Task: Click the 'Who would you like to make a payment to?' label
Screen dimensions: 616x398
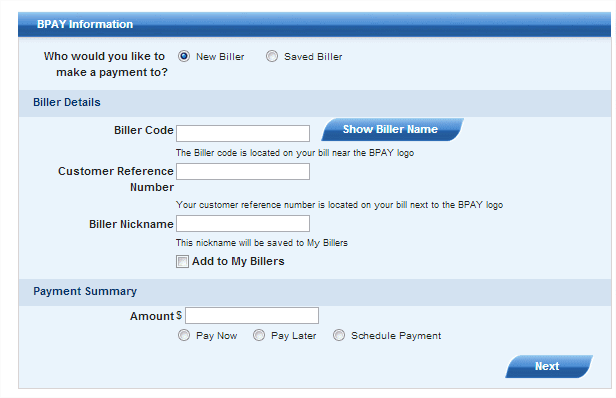Action: [106, 64]
